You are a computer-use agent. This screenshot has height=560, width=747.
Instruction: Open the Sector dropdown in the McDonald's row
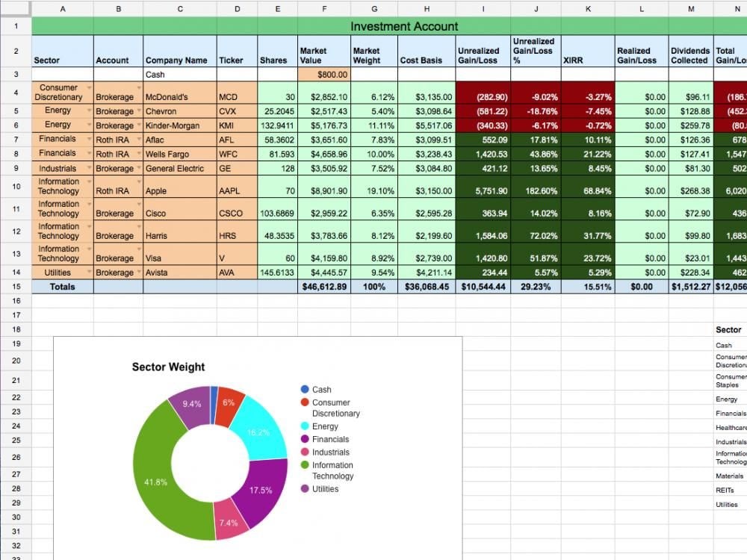point(89,87)
